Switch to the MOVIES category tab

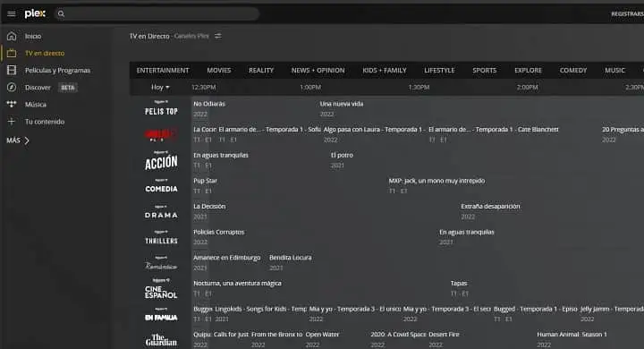(219, 71)
